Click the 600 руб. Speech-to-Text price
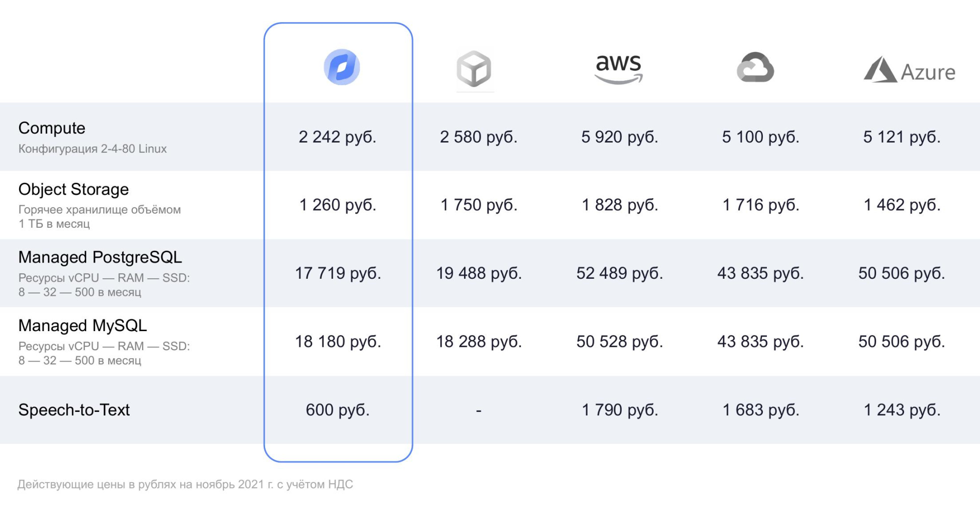 pos(338,410)
